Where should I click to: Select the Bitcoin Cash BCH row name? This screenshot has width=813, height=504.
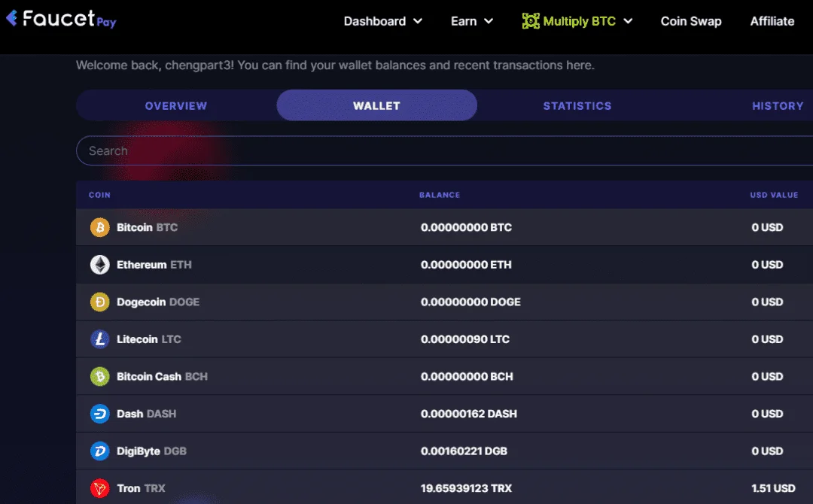click(x=163, y=377)
